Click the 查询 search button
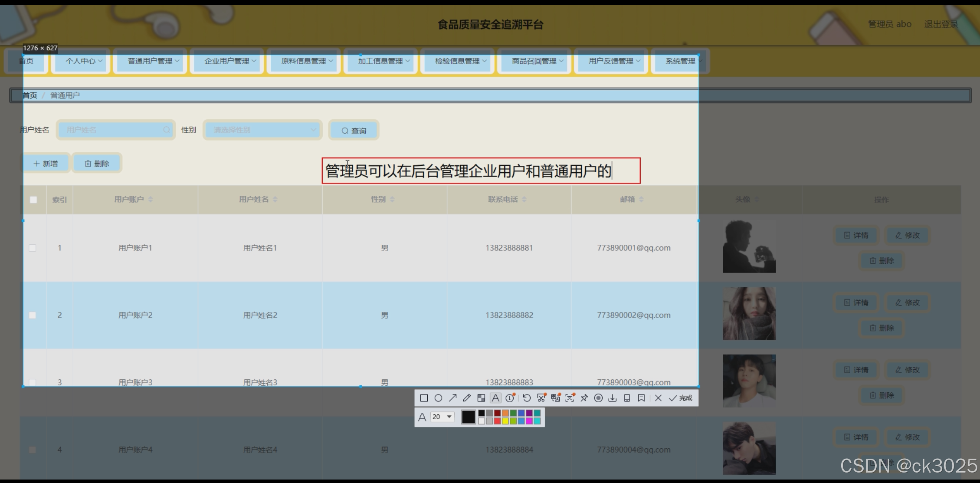980x483 pixels. coord(353,130)
